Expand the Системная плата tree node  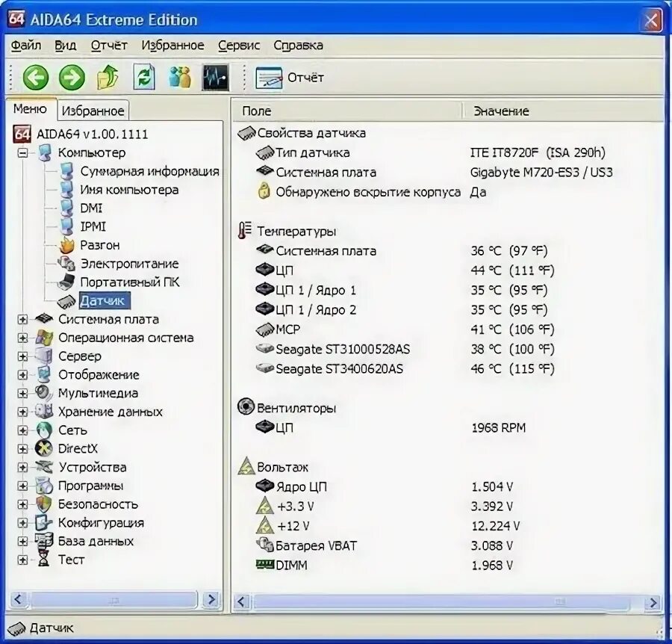pos(22,320)
